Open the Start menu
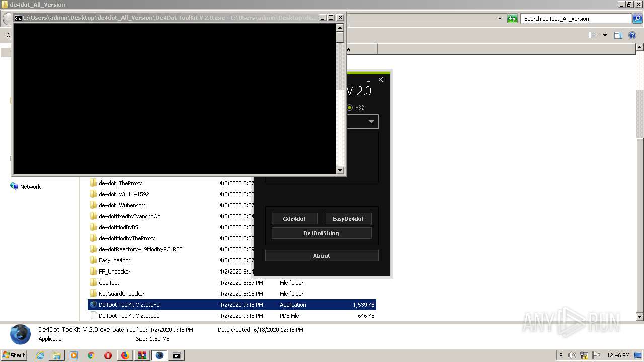Image resolution: width=644 pixels, height=362 pixels. [14, 355]
